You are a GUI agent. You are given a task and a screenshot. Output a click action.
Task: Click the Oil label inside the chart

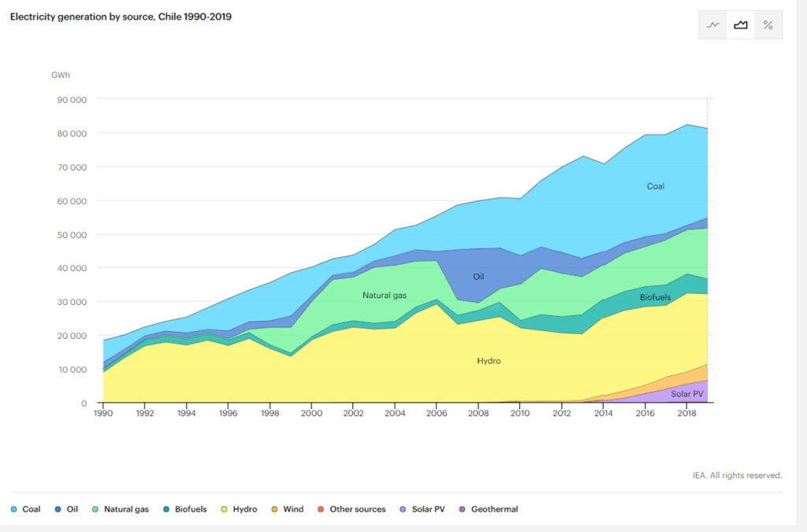pyautogui.click(x=478, y=277)
